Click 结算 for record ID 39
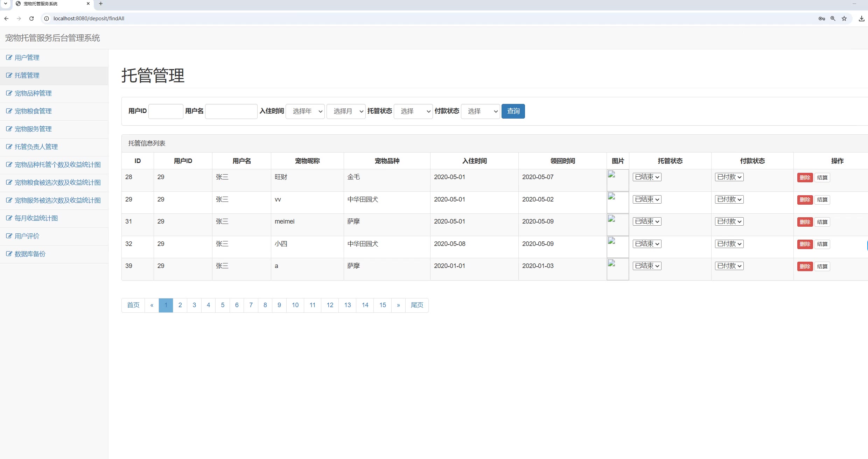Image resolution: width=868 pixels, height=459 pixels. (x=822, y=267)
